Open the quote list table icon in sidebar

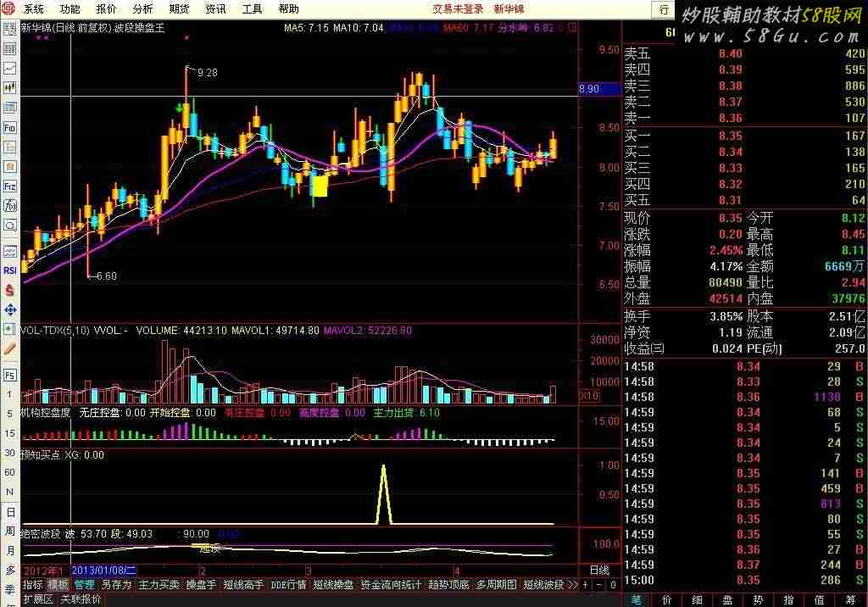click(x=10, y=48)
